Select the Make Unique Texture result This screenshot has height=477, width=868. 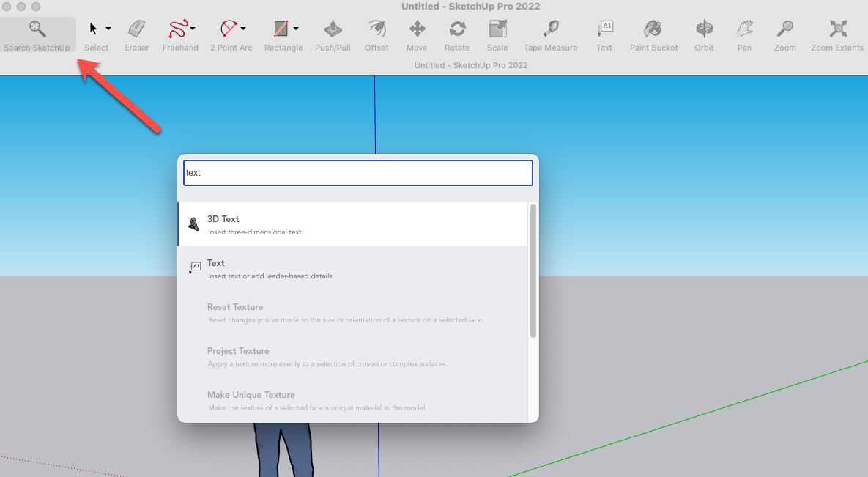(352, 401)
